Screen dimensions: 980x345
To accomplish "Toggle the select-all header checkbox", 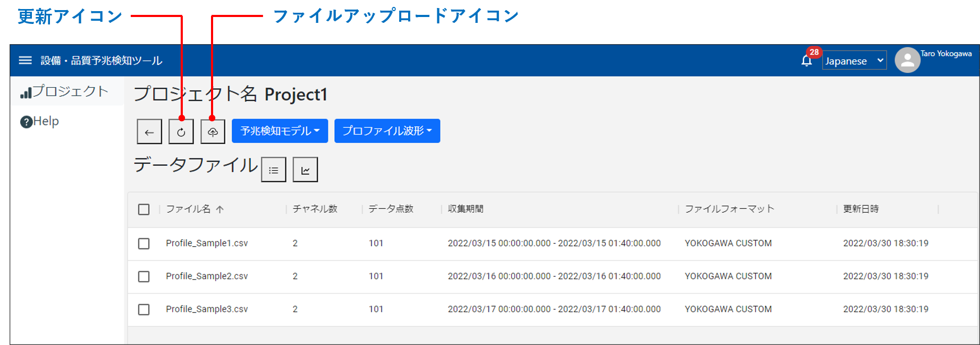I will point(144,209).
